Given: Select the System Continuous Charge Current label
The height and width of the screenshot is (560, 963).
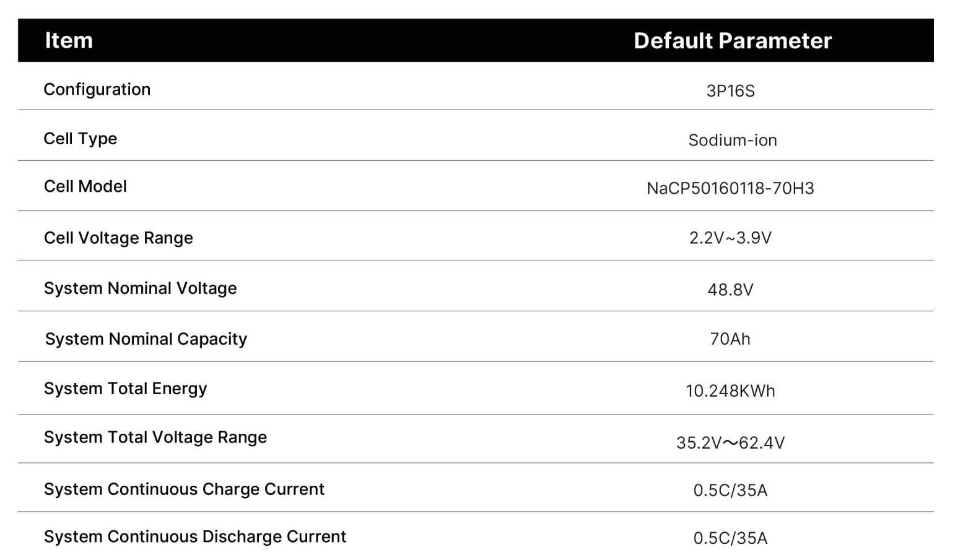Looking at the screenshot, I should pos(184,489).
